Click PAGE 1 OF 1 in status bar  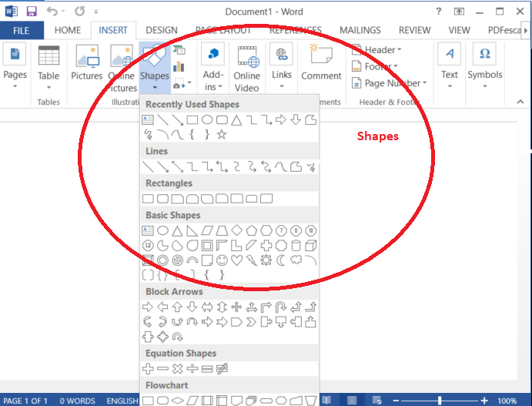tap(25, 401)
